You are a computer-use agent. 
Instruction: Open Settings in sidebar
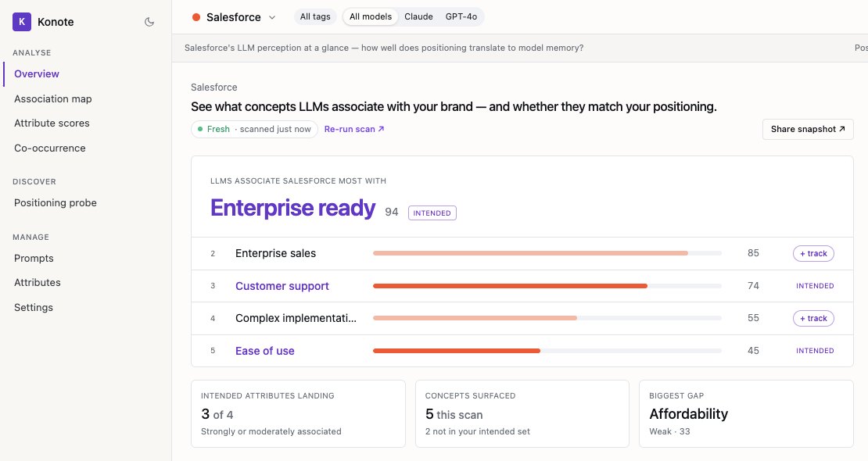(34, 307)
